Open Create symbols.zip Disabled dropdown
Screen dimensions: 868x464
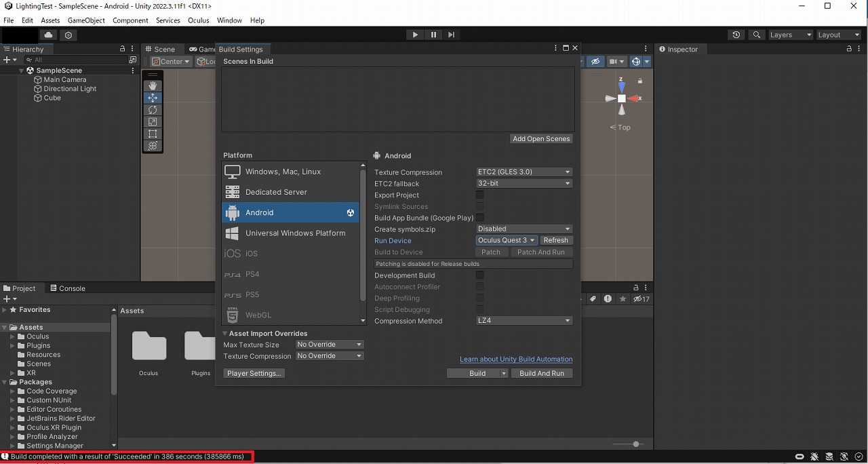click(x=524, y=229)
